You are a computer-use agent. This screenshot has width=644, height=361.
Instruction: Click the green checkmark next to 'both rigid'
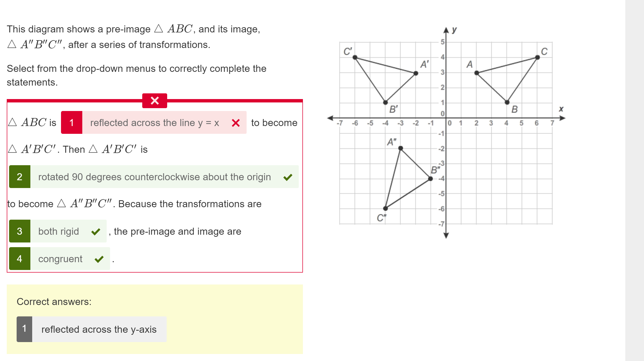pos(96,232)
